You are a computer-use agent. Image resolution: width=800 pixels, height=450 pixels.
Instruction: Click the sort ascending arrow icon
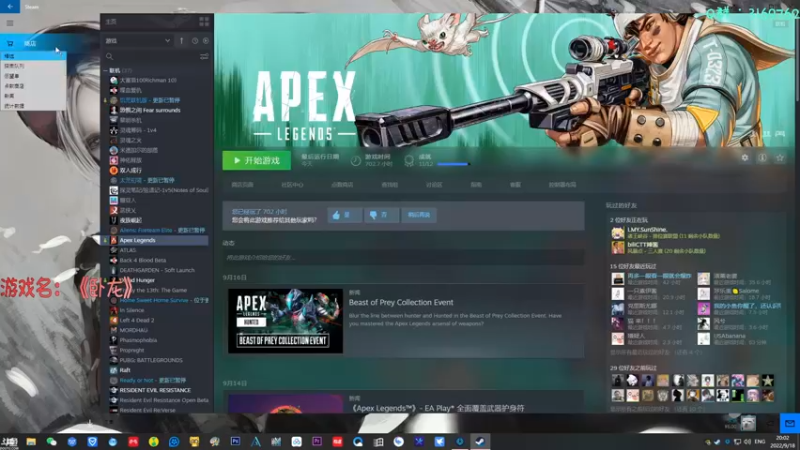(x=181, y=40)
